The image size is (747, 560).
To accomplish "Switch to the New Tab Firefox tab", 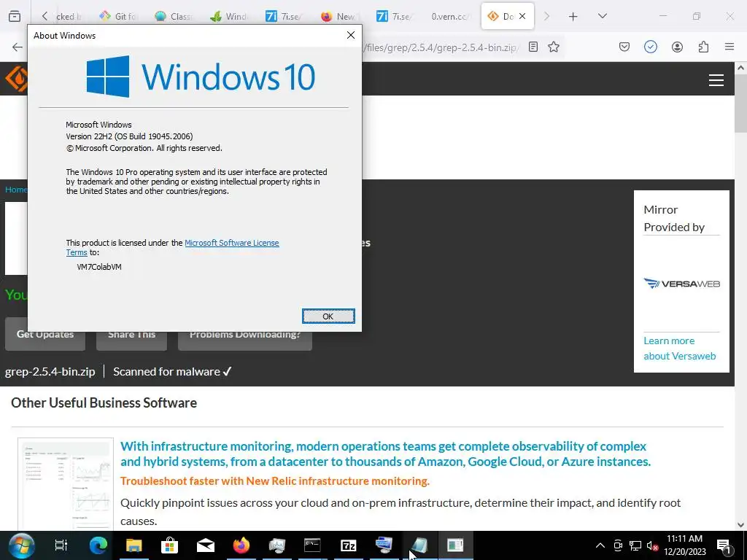I will [340, 16].
